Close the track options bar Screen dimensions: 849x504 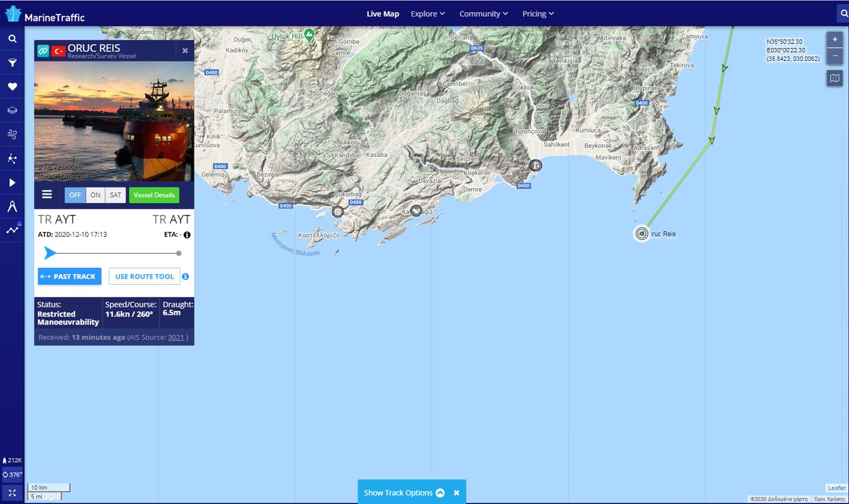[x=456, y=493]
